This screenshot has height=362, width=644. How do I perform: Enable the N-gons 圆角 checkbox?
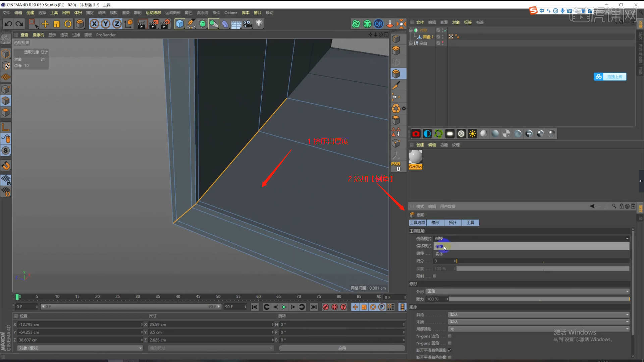[x=450, y=343]
